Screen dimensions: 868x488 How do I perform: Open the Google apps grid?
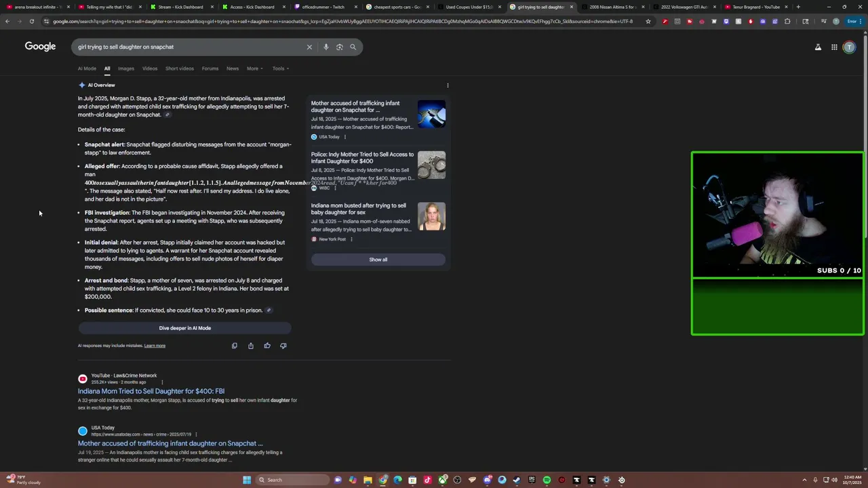coord(834,47)
